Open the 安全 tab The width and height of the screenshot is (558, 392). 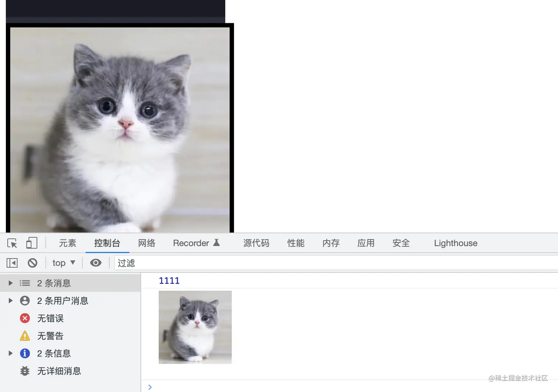[x=401, y=243]
